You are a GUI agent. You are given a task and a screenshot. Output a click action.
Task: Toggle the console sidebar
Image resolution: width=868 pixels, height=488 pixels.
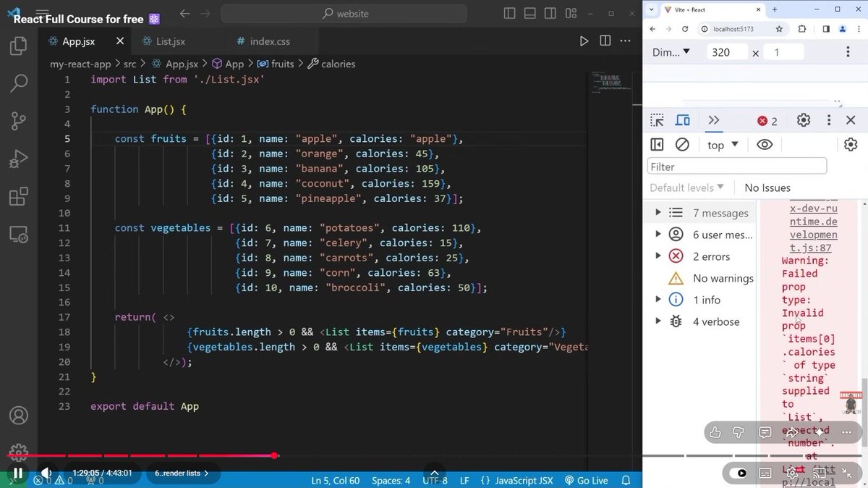coord(657,145)
